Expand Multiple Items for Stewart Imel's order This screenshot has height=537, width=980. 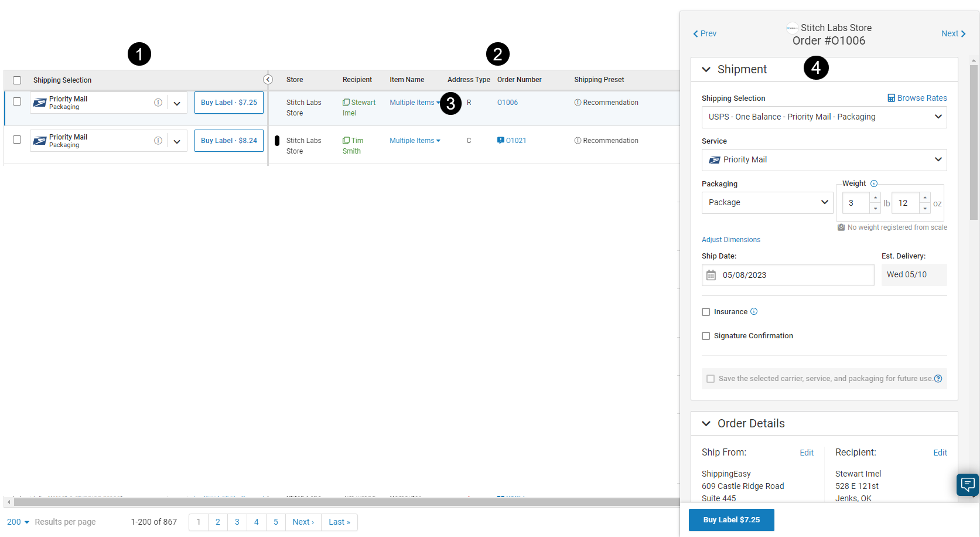click(415, 103)
